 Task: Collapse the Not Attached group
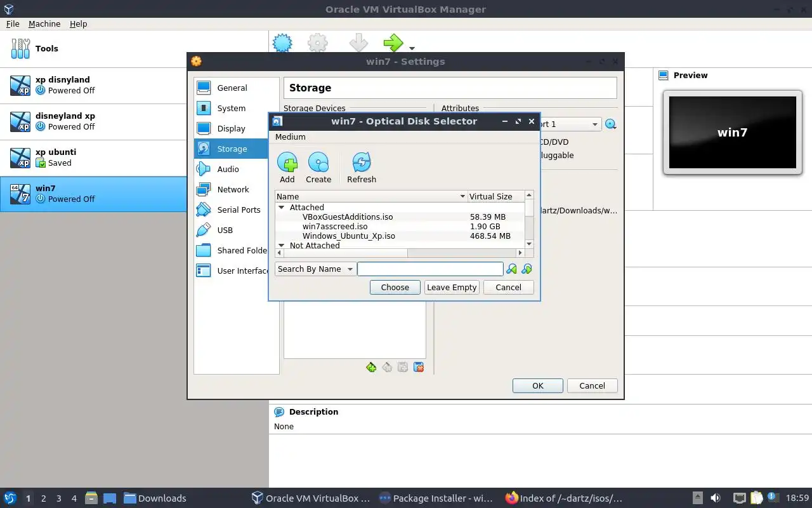click(x=281, y=245)
